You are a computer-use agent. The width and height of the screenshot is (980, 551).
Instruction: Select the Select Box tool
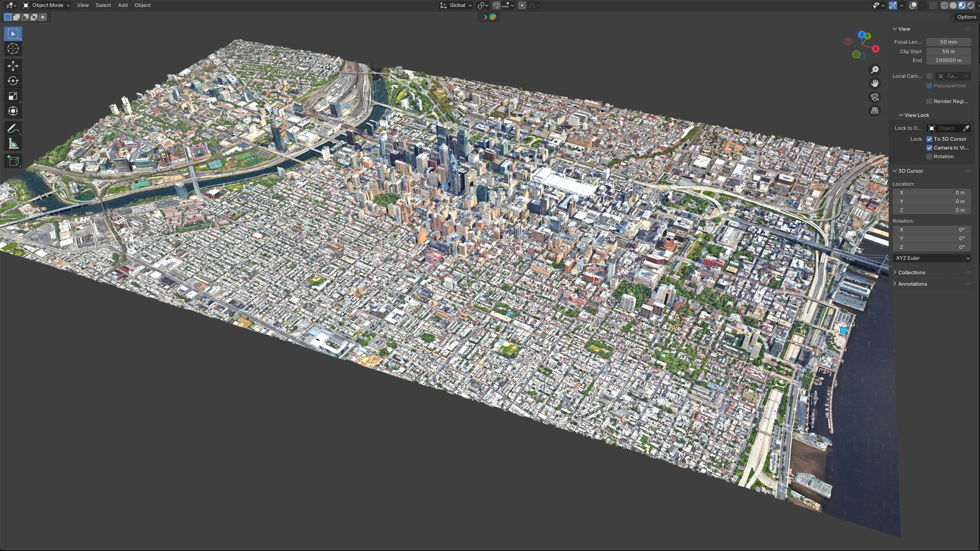(x=13, y=34)
